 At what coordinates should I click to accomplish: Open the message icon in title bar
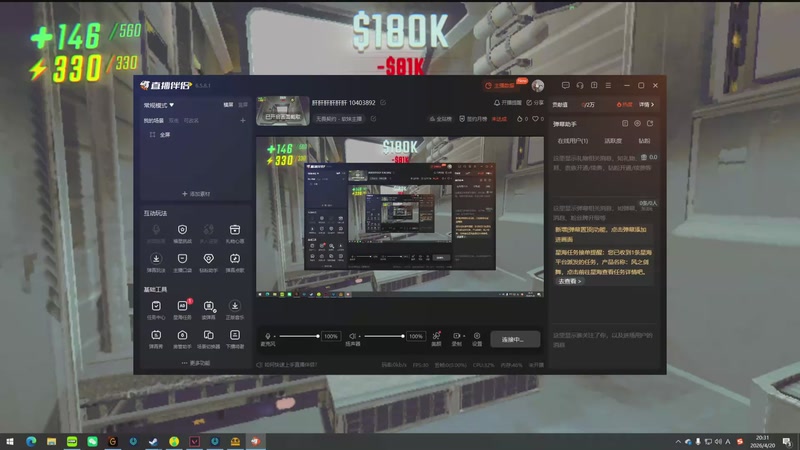point(565,85)
